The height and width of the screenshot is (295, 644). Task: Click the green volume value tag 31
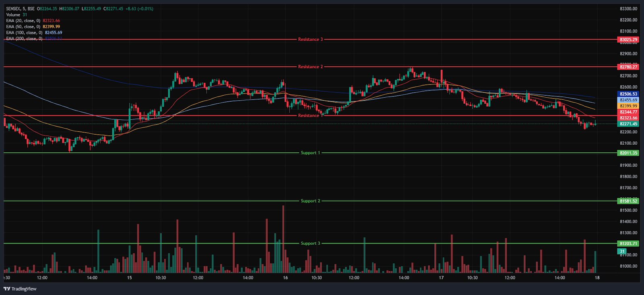point(622,252)
